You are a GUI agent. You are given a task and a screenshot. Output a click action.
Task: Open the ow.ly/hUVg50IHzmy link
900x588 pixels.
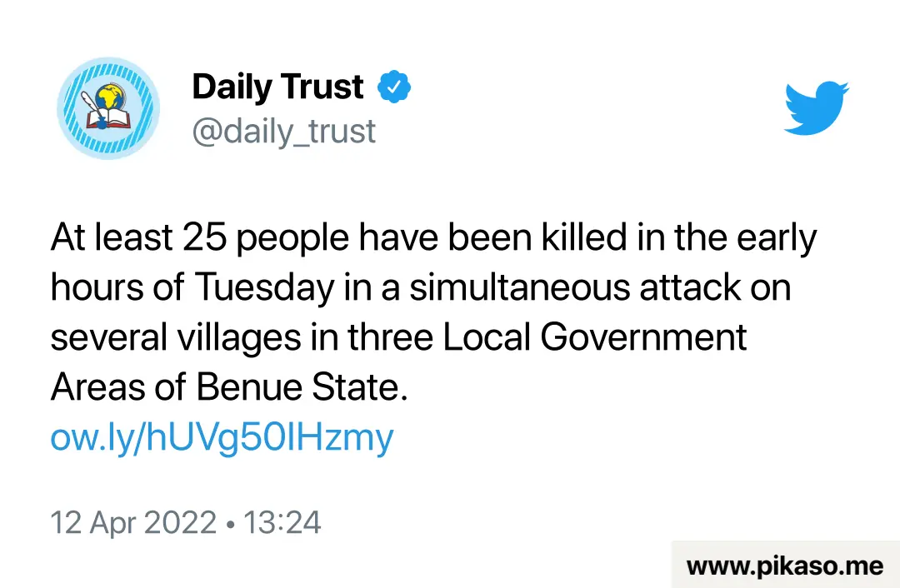point(222,438)
